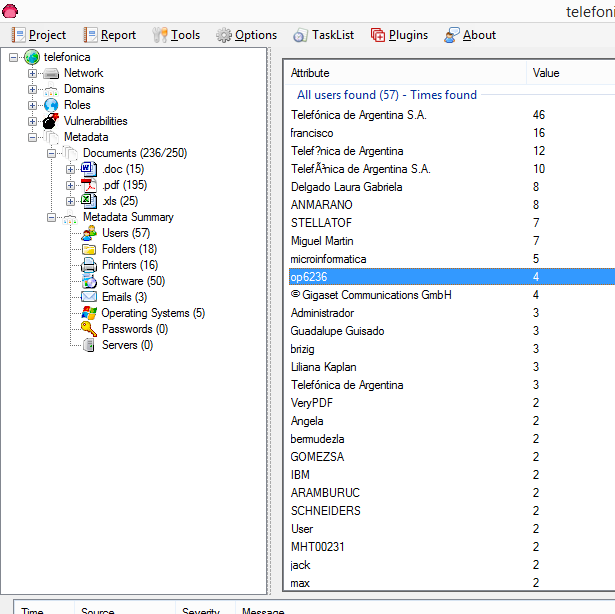Select the SCHNEIDERS user row
This screenshot has height=614, width=615.
pyautogui.click(x=452, y=510)
